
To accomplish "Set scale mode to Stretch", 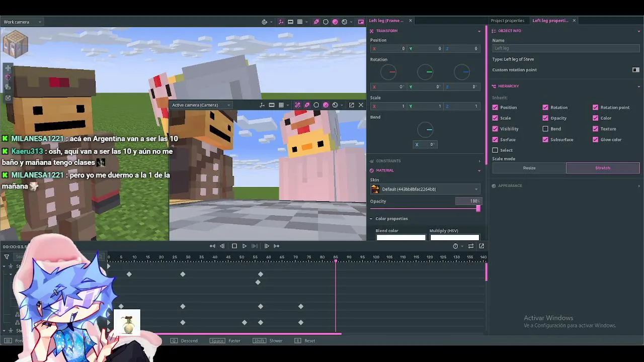I will click(x=603, y=168).
